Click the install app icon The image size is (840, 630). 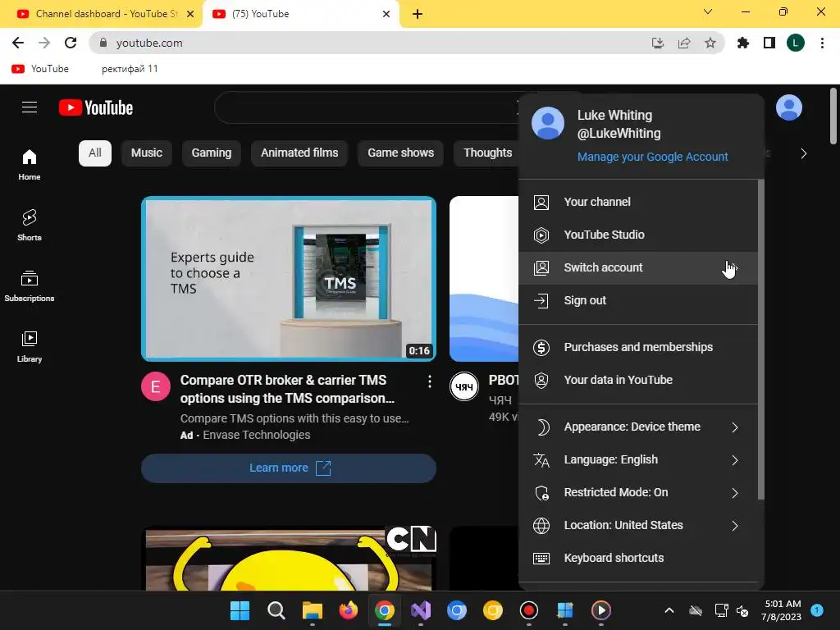[658, 43]
